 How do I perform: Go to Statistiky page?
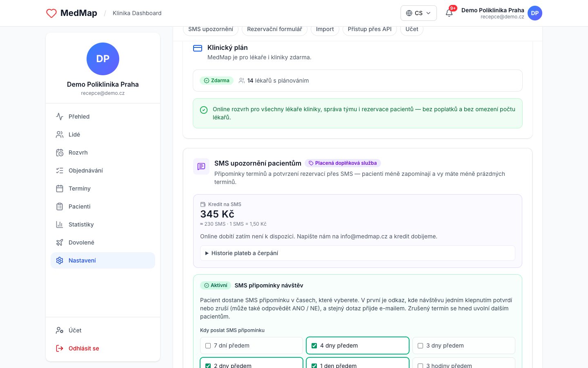pyautogui.click(x=103, y=224)
